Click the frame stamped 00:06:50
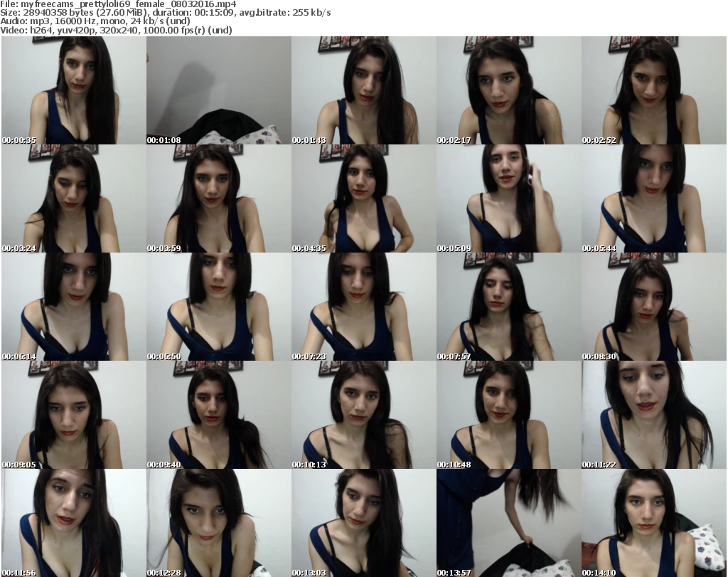 coord(219,307)
